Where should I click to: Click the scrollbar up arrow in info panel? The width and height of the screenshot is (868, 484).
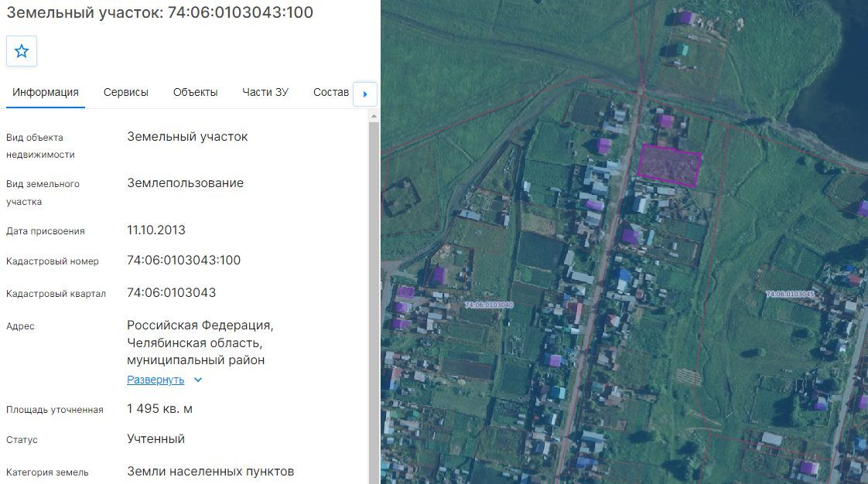(374, 116)
